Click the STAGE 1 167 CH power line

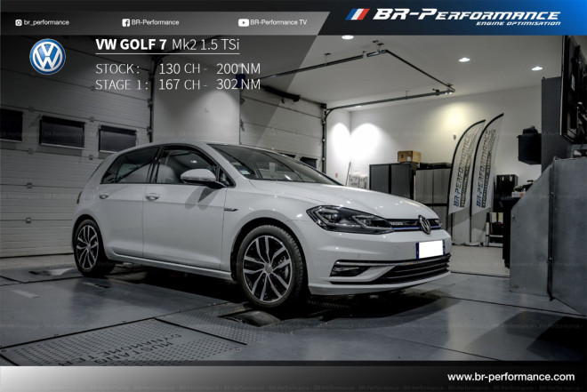click(x=177, y=84)
